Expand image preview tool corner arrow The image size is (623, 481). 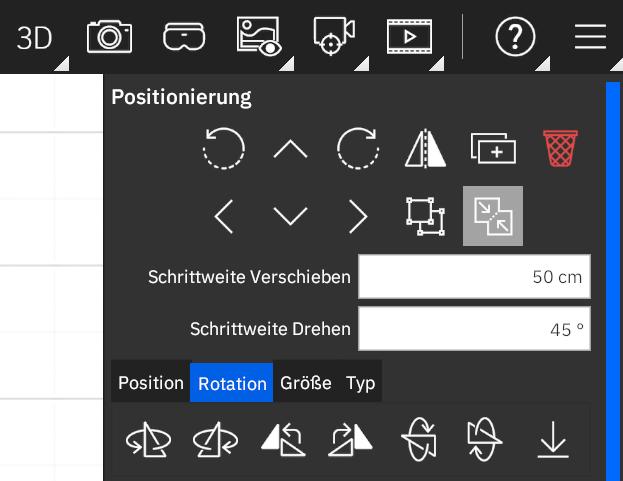[x=287, y=64]
